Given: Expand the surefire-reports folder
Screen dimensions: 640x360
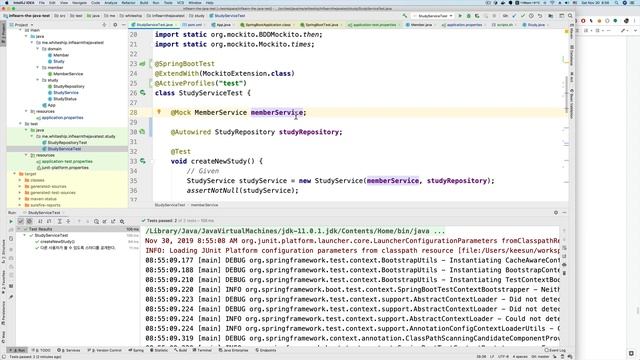Looking at the screenshot, I should click(20, 205).
